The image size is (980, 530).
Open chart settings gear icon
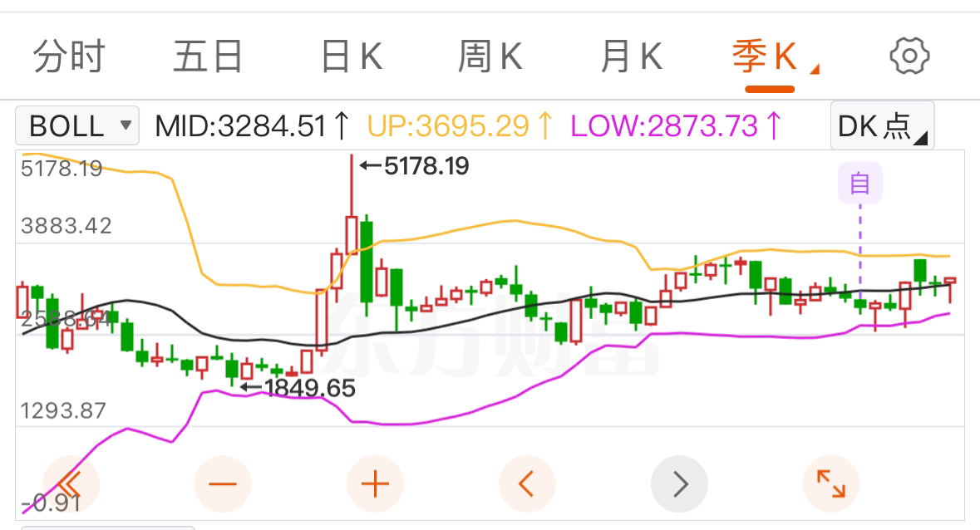tap(909, 56)
